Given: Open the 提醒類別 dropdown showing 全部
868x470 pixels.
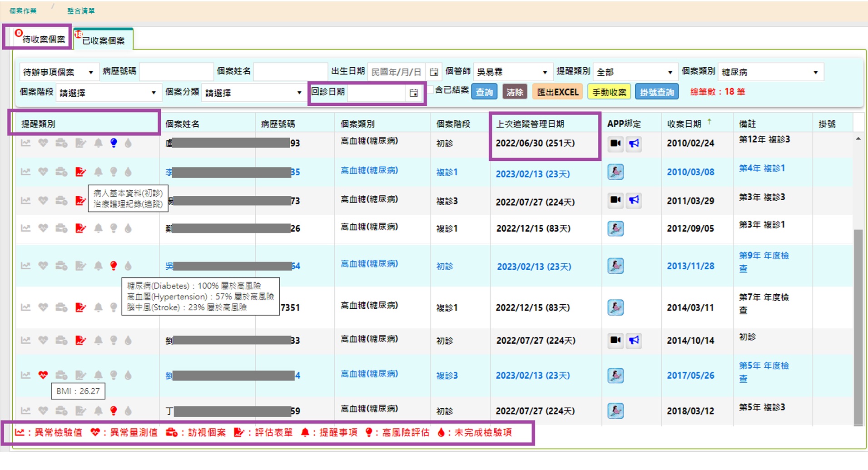Looking at the screenshot, I should (635, 72).
